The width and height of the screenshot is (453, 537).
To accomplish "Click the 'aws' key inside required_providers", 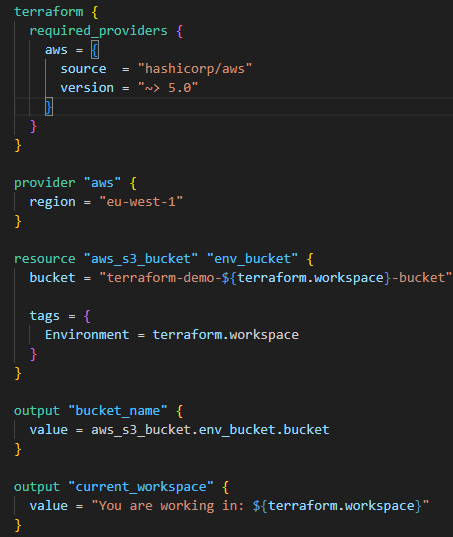I will click(x=56, y=50).
